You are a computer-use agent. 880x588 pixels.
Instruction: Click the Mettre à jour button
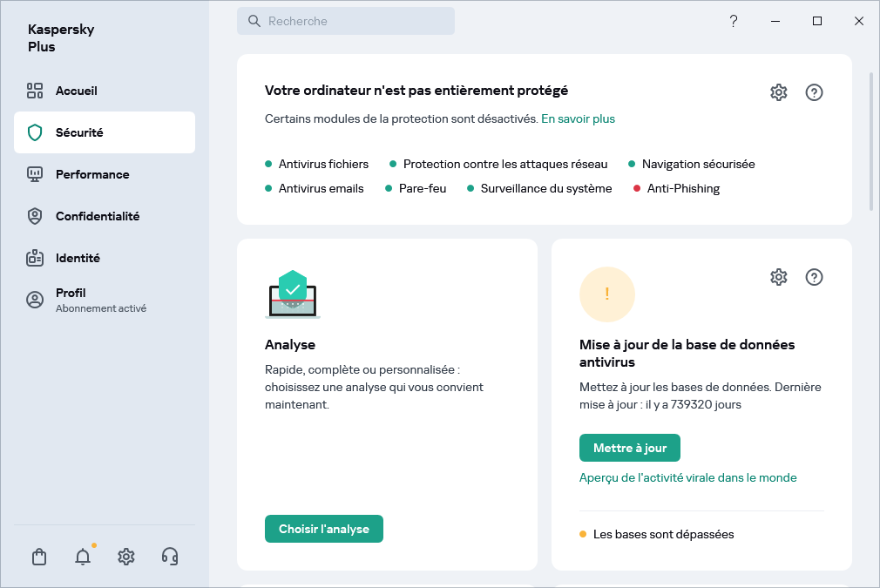[x=630, y=447]
